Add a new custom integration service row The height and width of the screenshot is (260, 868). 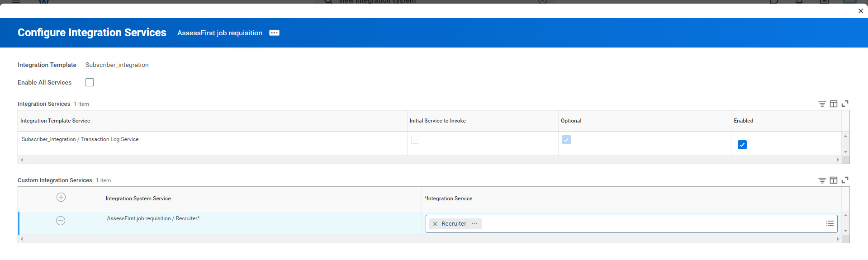pyautogui.click(x=61, y=197)
